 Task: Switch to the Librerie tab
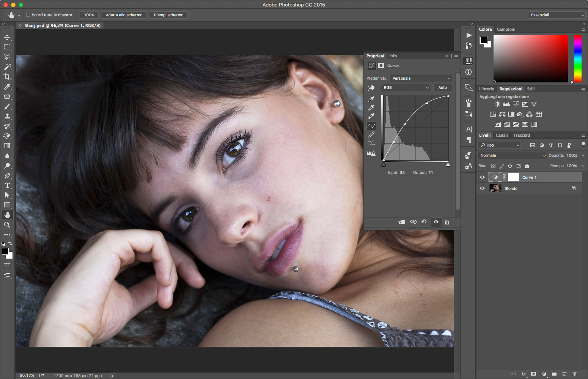(x=486, y=89)
